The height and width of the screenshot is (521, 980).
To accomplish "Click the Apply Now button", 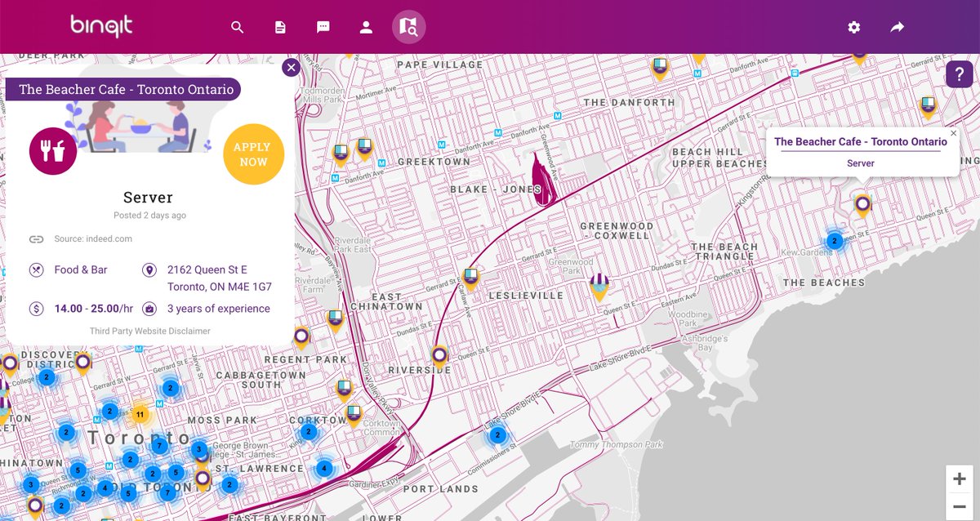I will point(253,154).
